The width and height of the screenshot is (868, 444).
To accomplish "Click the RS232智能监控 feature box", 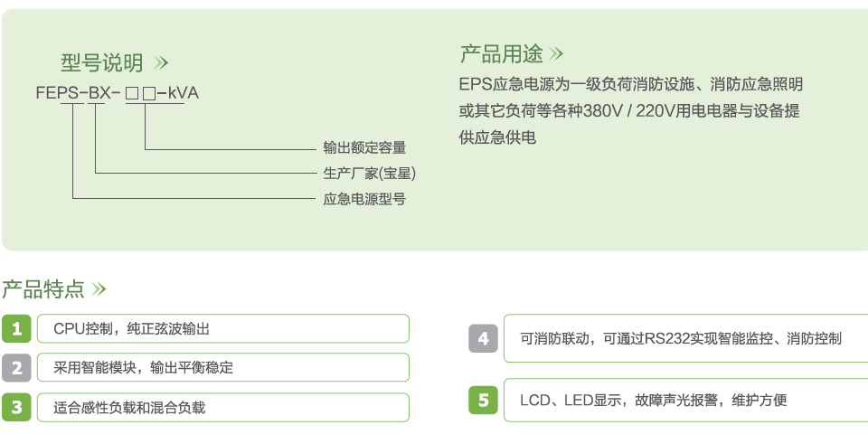I will tap(686, 338).
